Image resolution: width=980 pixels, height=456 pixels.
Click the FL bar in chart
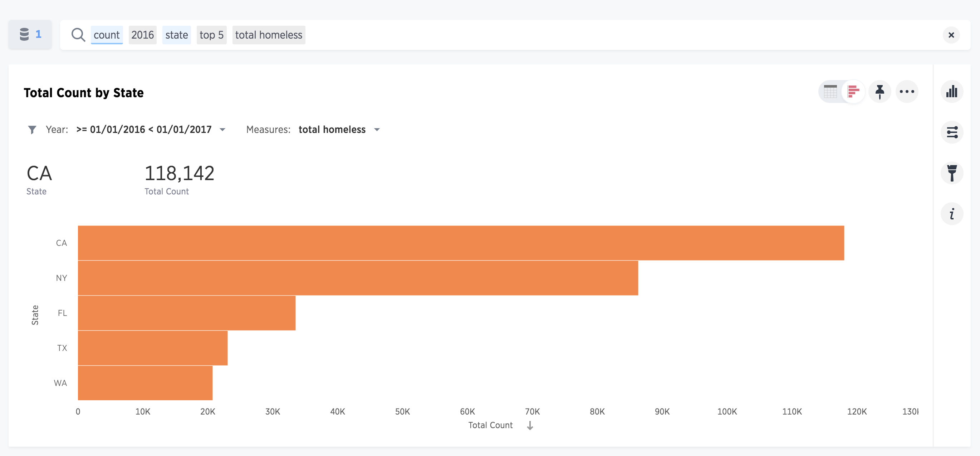pos(187,313)
